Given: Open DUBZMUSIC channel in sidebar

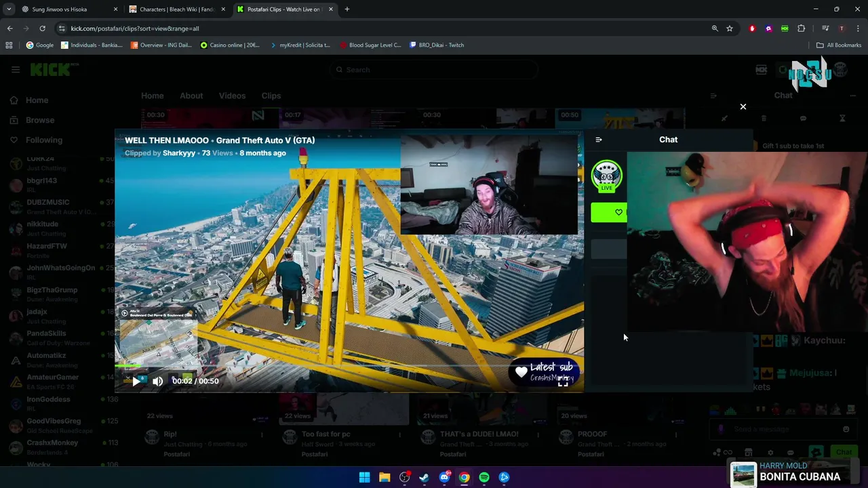Looking at the screenshot, I should click(61, 207).
